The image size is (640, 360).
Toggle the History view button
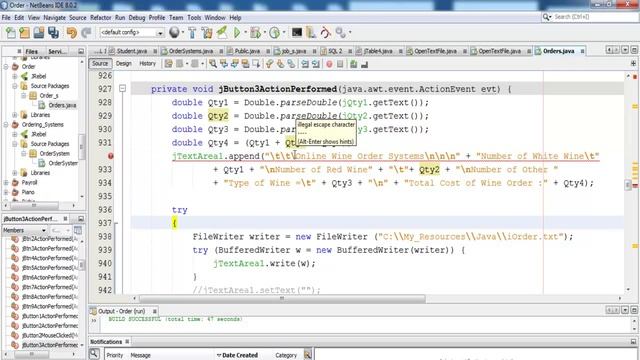click(147, 64)
